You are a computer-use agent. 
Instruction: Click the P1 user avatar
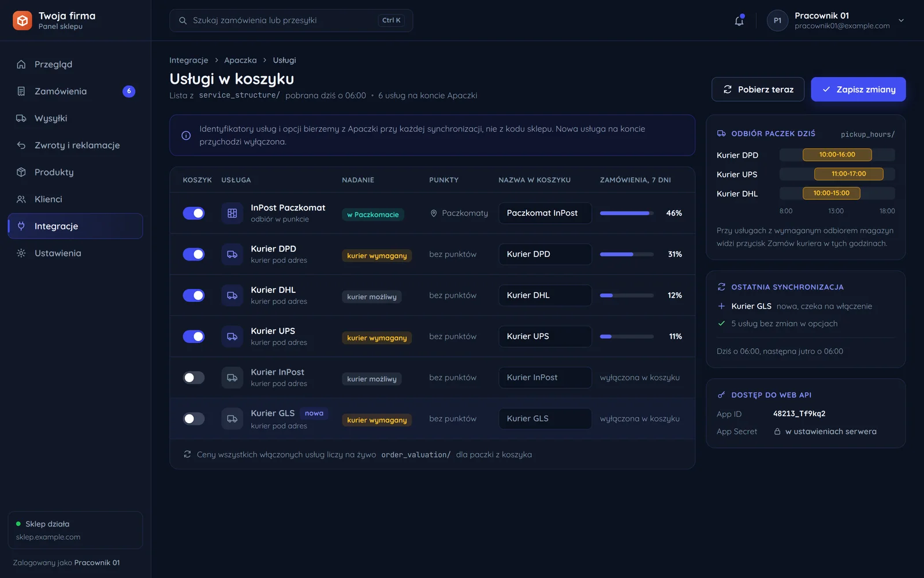[x=777, y=21]
